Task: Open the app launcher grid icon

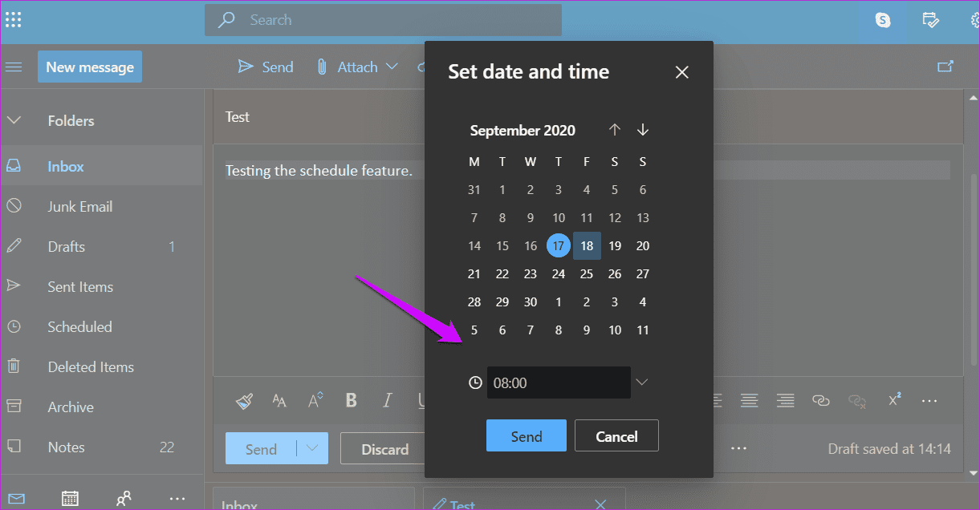Action: [x=13, y=20]
